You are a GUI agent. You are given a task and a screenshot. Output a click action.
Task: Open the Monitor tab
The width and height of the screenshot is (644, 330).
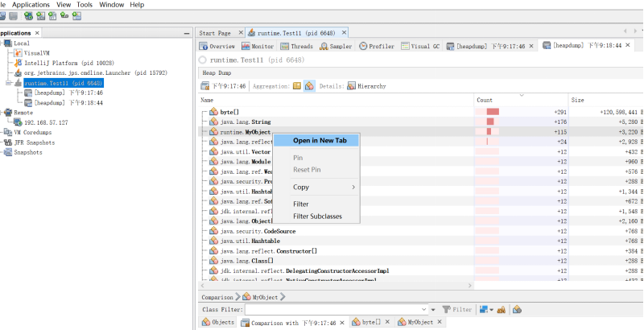coord(258,47)
